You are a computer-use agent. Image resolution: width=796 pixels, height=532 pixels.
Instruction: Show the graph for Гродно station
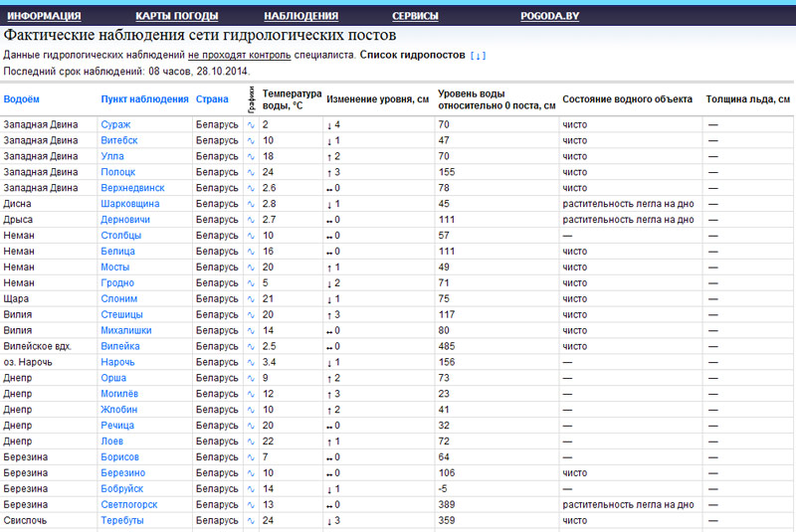pos(251,283)
